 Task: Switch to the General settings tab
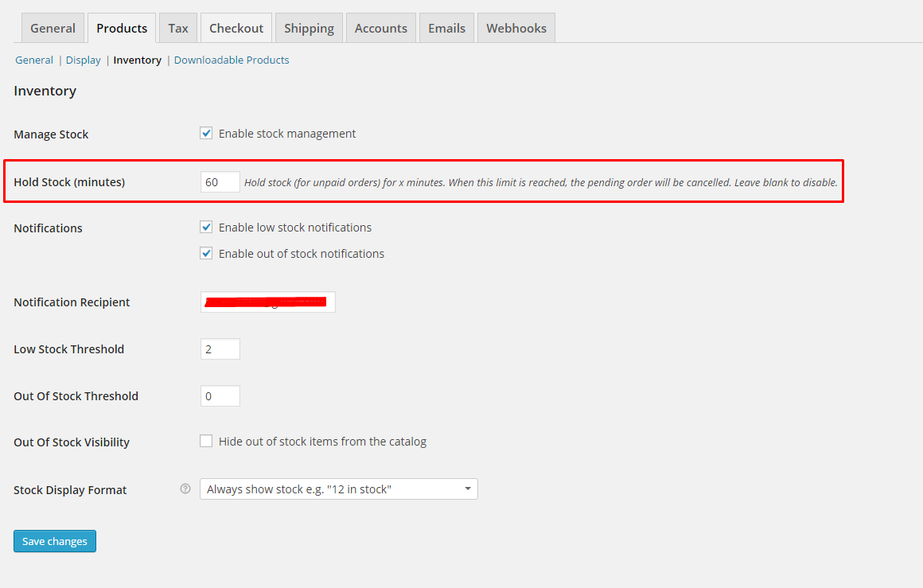pyautogui.click(x=53, y=28)
